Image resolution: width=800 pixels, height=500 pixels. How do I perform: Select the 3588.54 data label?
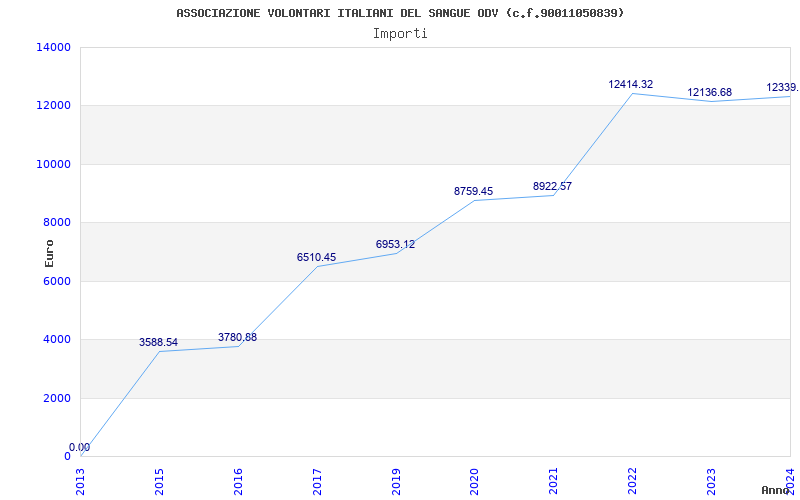(159, 342)
